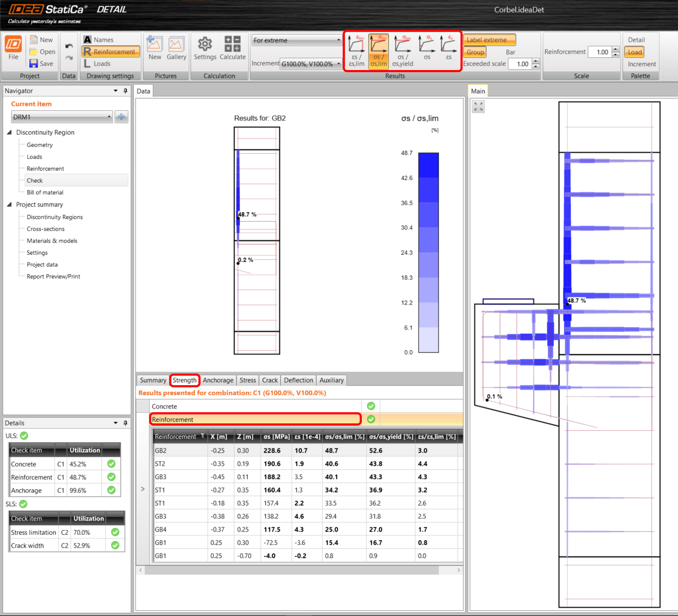The width and height of the screenshot is (678, 616).
Task: Click the New picture icon in Pictures group
Action: click(x=154, y=49)
